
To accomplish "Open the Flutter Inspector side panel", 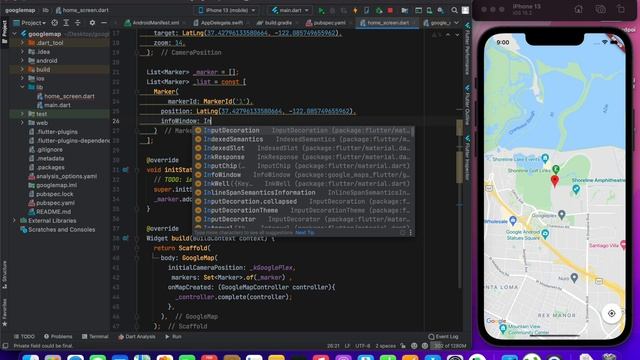I will 468,158.
